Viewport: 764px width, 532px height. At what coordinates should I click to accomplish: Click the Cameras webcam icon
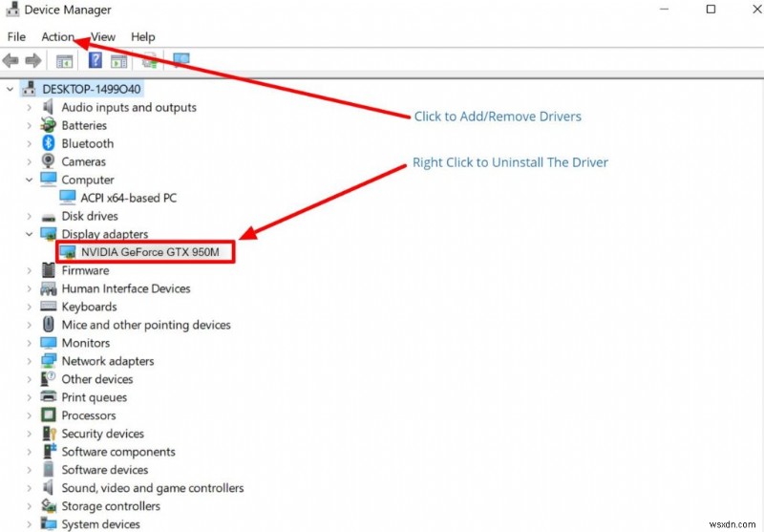[49, 160]
